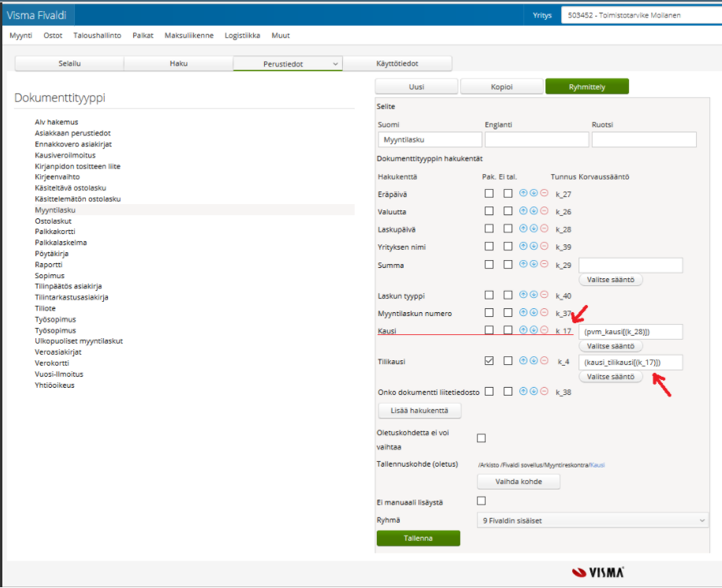Move Myyntilaskun numero field down
The height and width of the screenshot is (588, 722).
click(x=534, y=313)
